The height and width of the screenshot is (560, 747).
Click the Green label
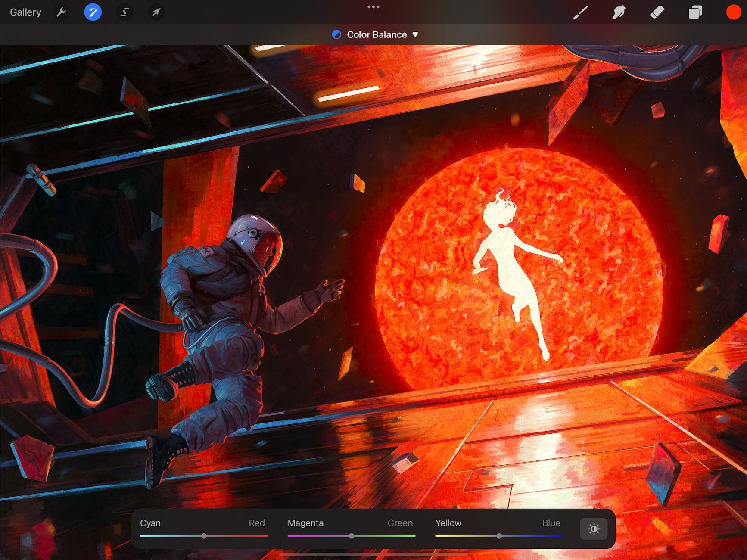tap(400, 523)
